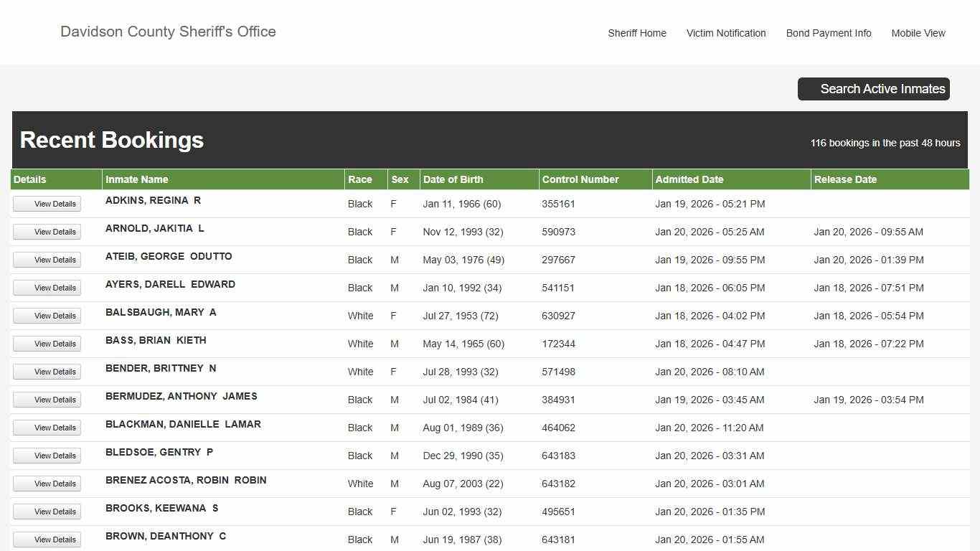Click the Search Active Inmates button

[x=873, y=89]
